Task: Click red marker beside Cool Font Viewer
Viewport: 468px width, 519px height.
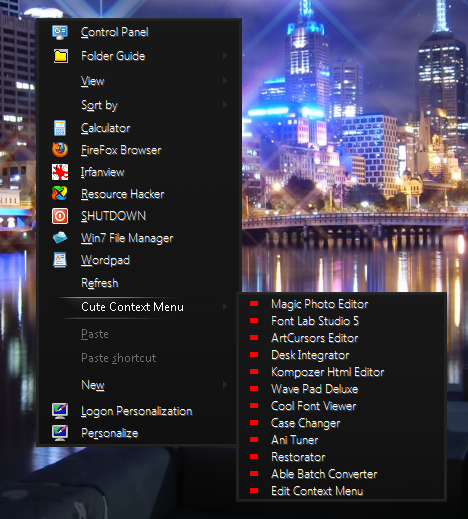Action: [254, 406]
